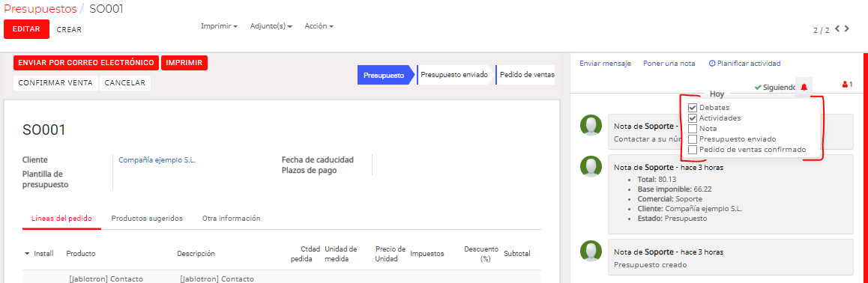The width and height of the screenshot is (868, 283).
Task: Open the Presupuestos breadcrumb link
Action: (40, 9)
